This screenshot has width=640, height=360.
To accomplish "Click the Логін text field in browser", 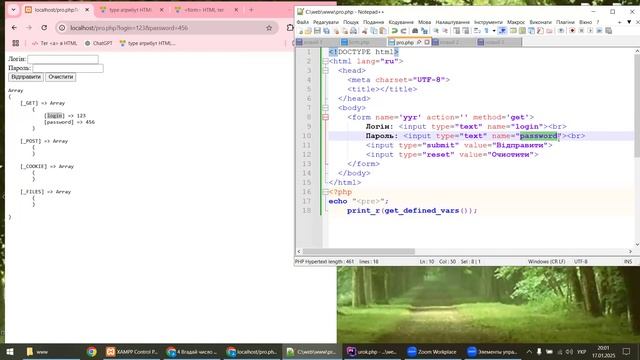I will pyautogui.click(x=63, y=59).
